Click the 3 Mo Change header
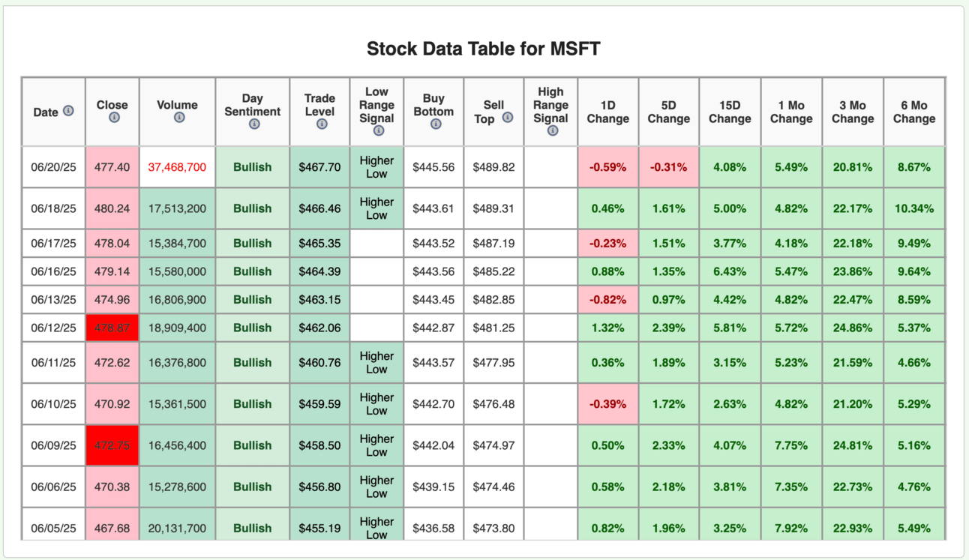 click(853, 112)
